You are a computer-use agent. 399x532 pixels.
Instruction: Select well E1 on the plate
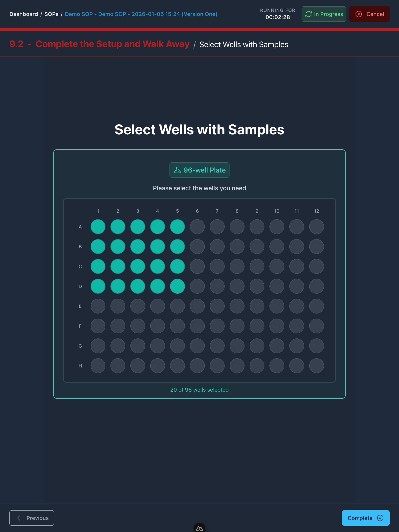point(98,306)
